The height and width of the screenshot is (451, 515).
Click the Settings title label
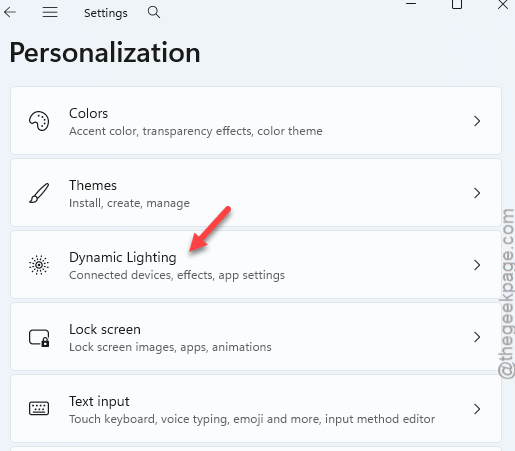(106, 13)
